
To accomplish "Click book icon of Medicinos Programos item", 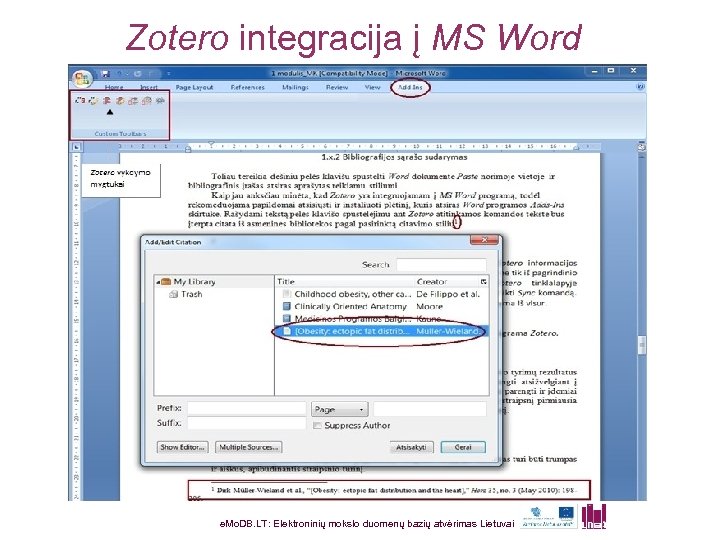I will tap(287, 318).
